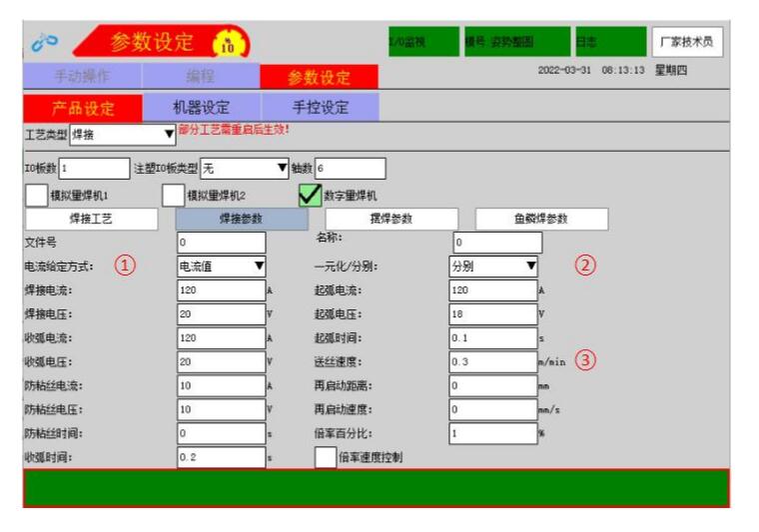Screen dimensions: 759x532
Task: Select the 焊接参数 section
Action: click(x=242, y=219)
